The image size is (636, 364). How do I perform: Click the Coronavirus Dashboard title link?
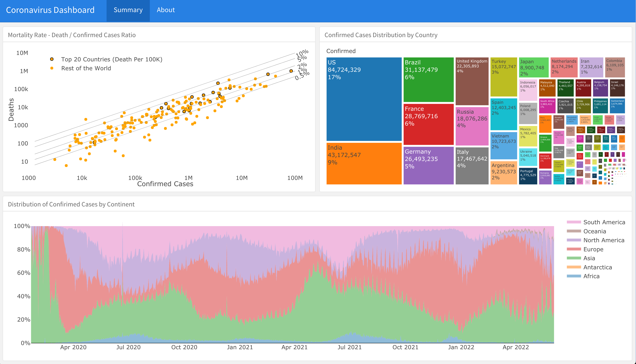(x=50, y=10)
